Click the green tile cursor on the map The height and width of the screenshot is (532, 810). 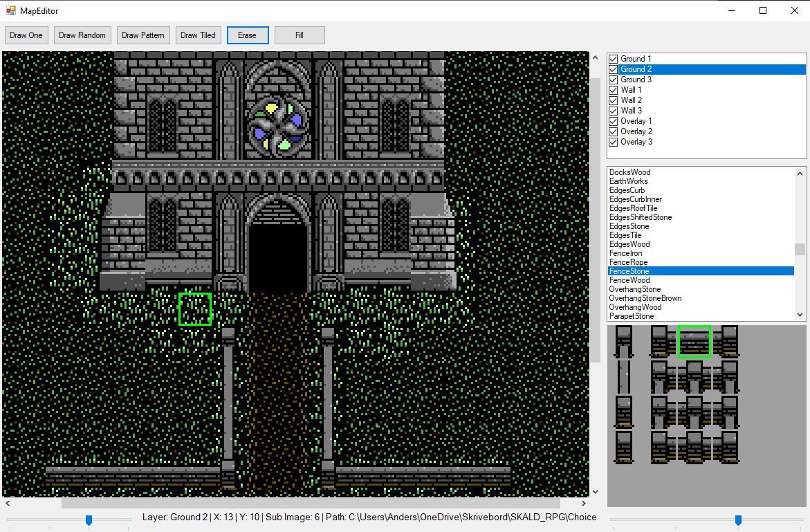[x=195, y=309]
